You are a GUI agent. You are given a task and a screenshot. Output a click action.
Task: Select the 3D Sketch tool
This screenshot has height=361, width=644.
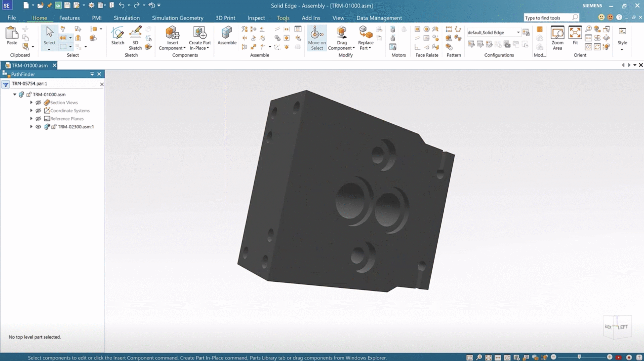(x=135, y=37)
